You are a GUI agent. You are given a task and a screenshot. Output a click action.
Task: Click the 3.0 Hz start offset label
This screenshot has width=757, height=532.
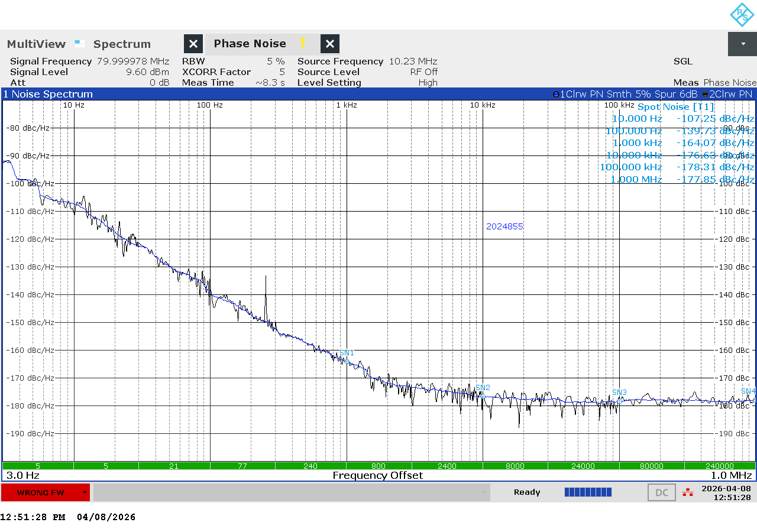[22, 476]
